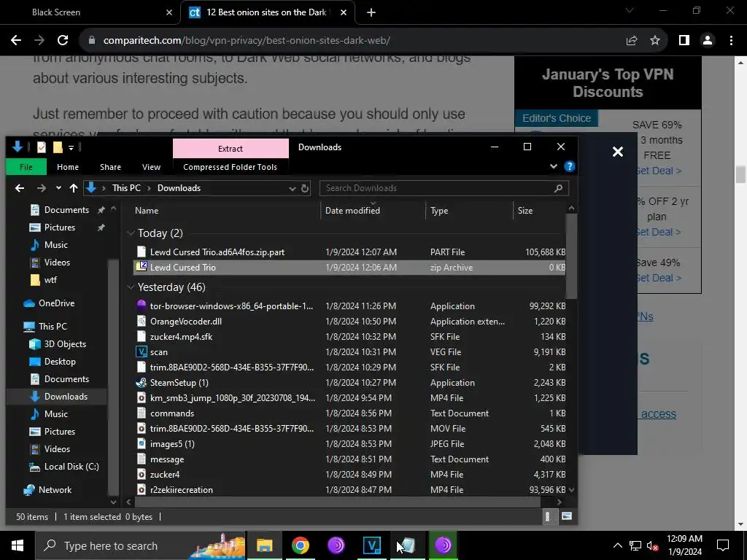Open a new Chrome tab
747x560 pixels.
tap(371, 12)
